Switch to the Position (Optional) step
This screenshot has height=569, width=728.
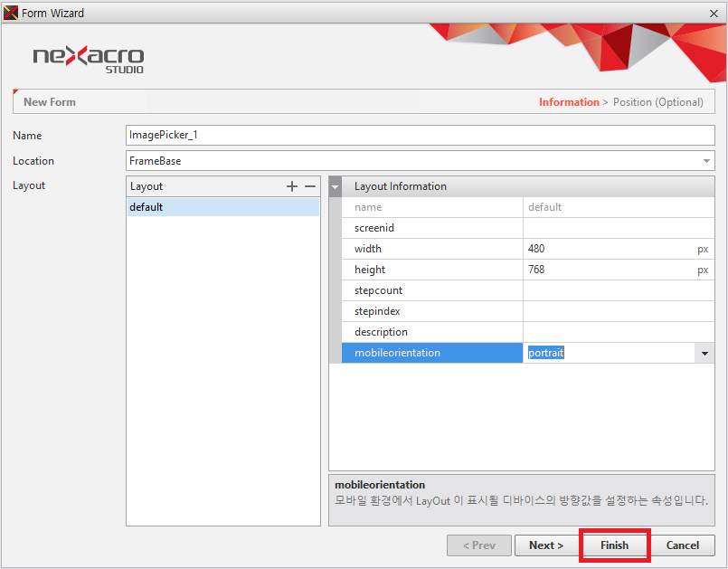pyautogui.click(x=660, y=102)
